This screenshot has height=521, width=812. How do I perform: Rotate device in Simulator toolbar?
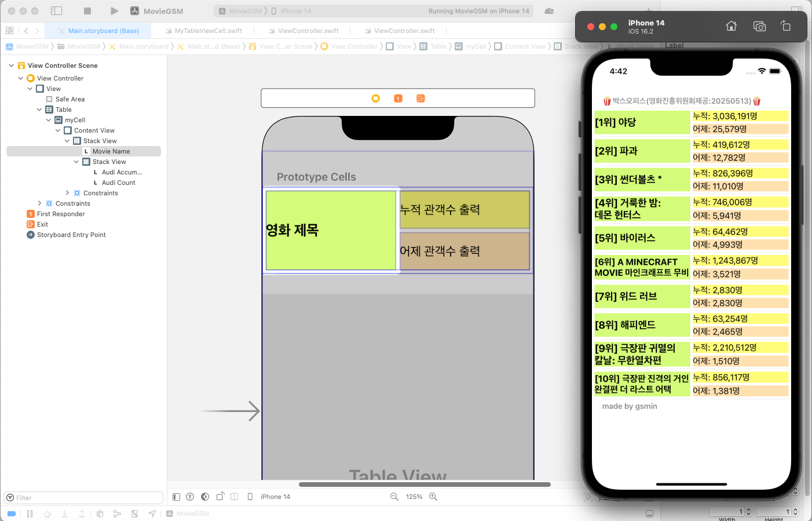786,26
